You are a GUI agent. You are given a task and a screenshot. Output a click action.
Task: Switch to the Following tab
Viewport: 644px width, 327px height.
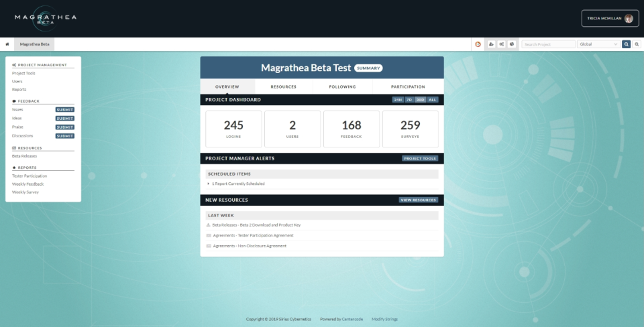pos(343,86)
